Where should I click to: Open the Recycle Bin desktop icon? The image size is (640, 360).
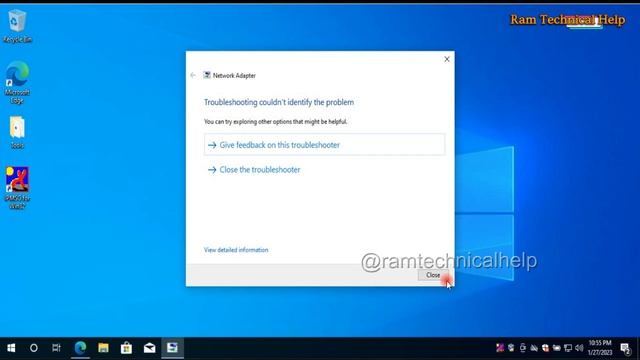17,26
